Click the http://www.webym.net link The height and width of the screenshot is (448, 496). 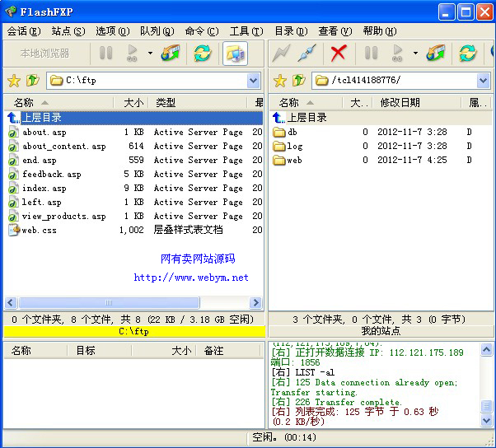point(191,278)
